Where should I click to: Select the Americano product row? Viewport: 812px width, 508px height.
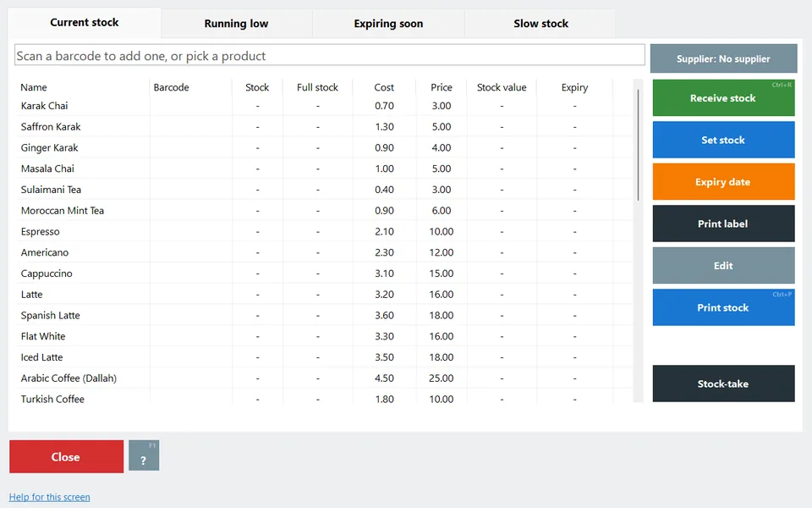pyautogui.click(x=325, y=252)
